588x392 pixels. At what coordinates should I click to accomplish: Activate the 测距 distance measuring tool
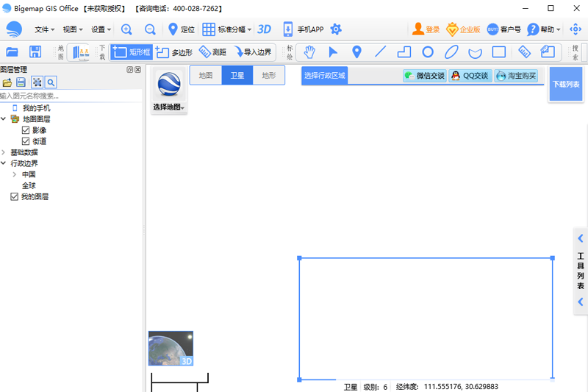point(212,52)
